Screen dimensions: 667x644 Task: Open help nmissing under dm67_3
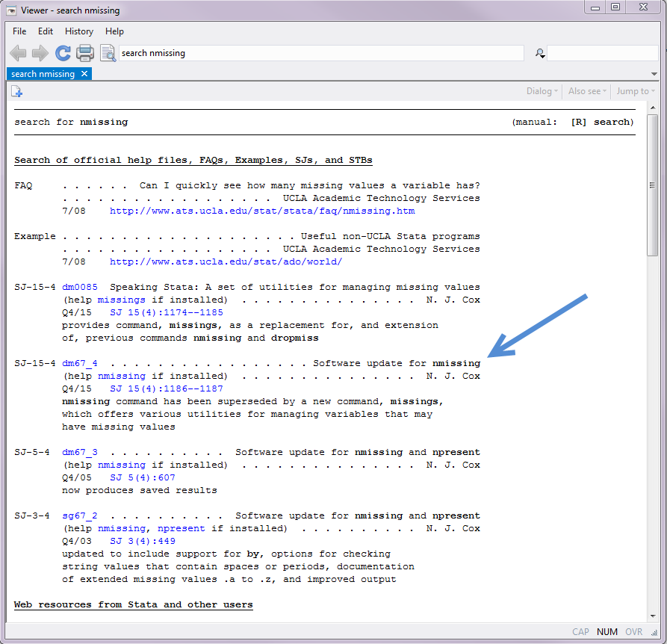coord(122,465)
